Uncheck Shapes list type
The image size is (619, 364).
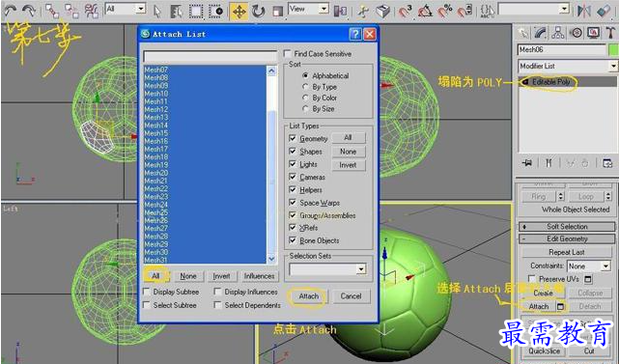(293, 152)
